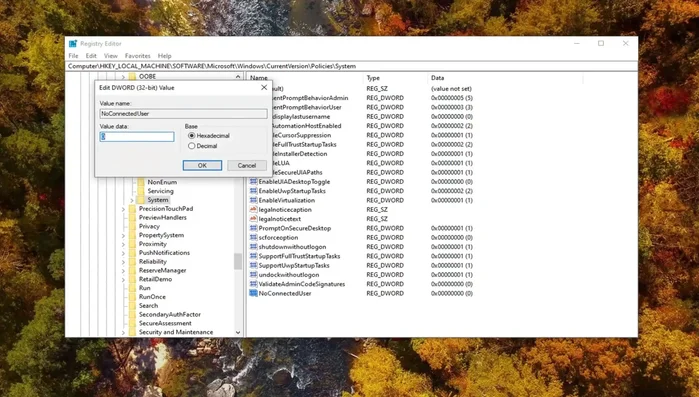Screen dimensions: 699x397
Task: Close the Edit DWORD dialog with X
Action: [x=264, y=87]
